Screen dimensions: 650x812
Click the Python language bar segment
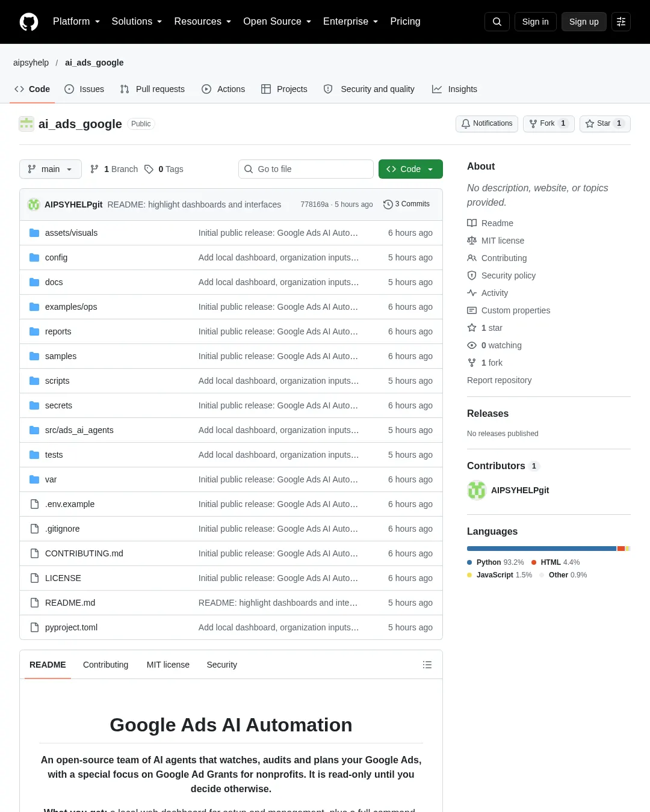pyautogui.click(x=542, y=549)
